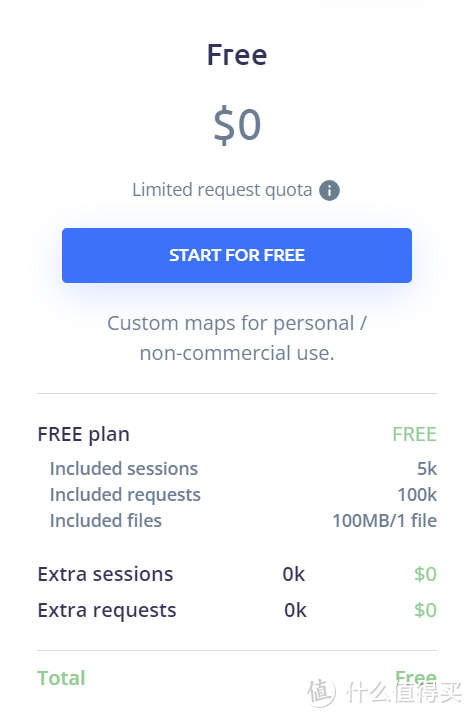Click the 0k Extra requests quantity
The image size is (473, 718).
(295, 610)
